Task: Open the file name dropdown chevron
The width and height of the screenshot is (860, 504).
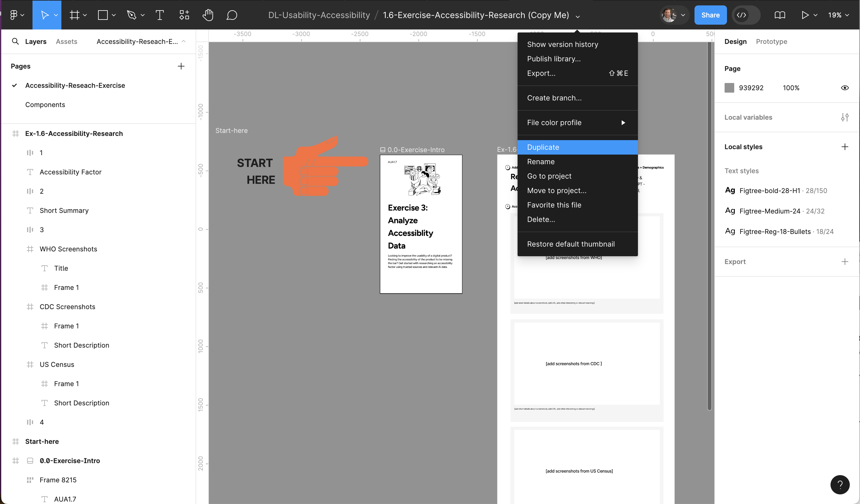Action: pos(577,16)
